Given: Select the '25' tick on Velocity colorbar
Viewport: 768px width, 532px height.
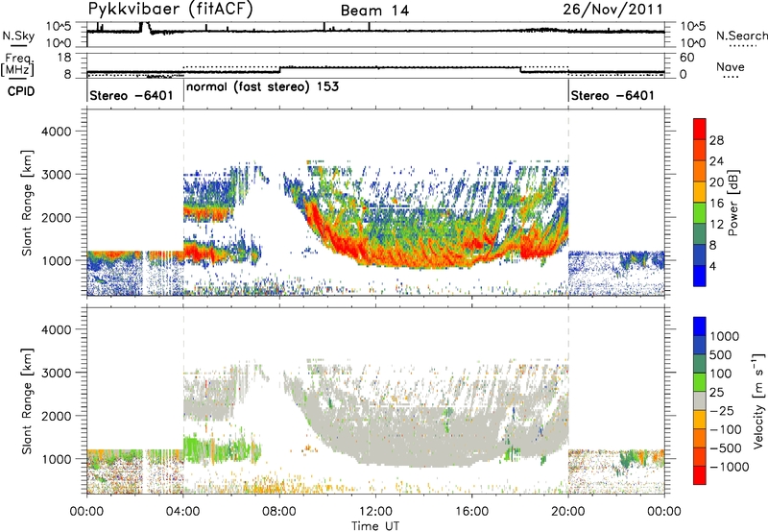Looking at the screenshot, I should pos(716,392).
